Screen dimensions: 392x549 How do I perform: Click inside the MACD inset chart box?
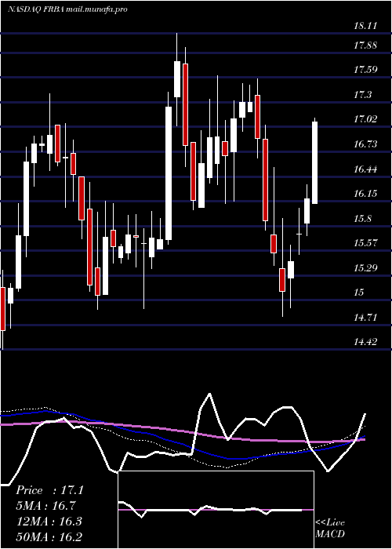[x=216, y=510]
